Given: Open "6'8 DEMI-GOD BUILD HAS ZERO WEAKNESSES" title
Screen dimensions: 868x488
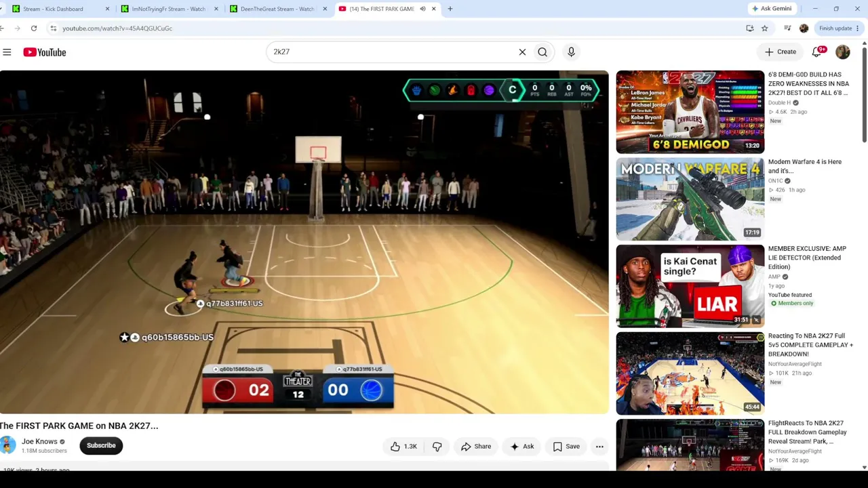Looking at the screenshot, I should pos(808,83).
